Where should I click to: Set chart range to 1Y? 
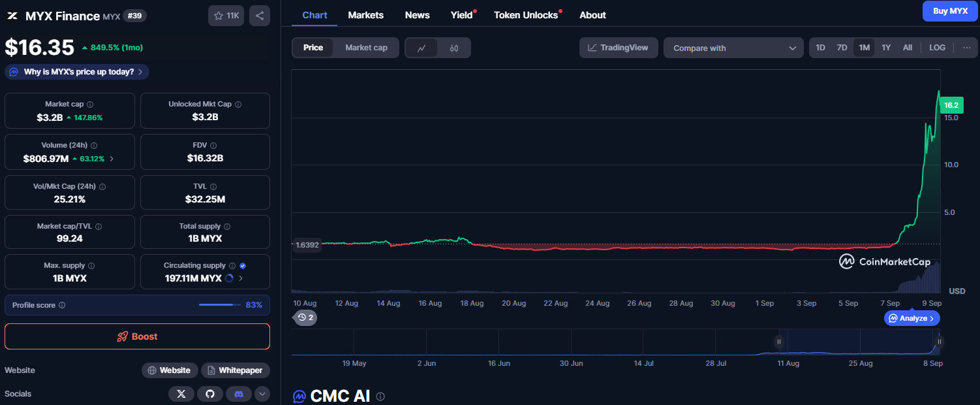point(886,48)
